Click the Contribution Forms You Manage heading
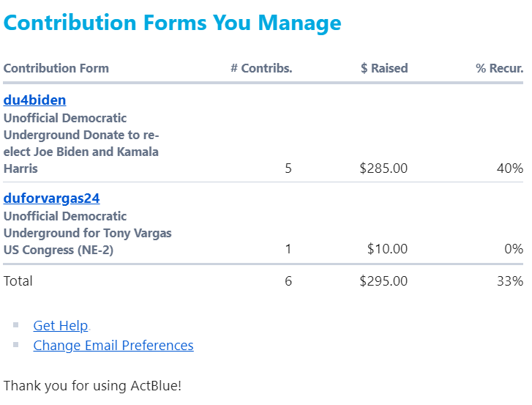 point(172,23)
